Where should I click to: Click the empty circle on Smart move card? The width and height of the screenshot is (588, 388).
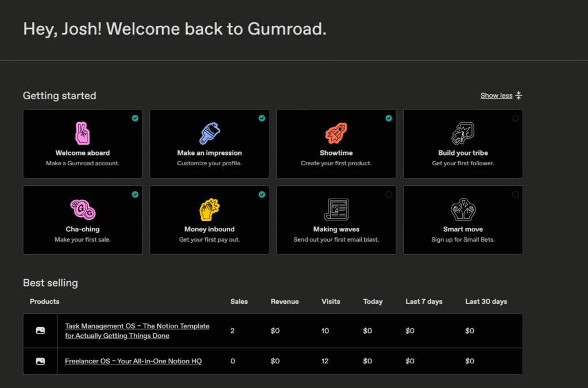(x=515, y=194)
